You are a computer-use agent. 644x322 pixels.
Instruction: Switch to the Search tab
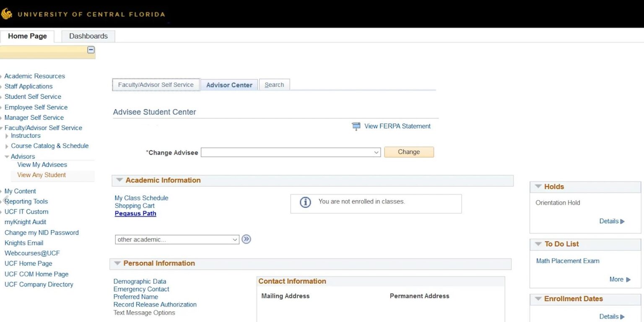click(x=274, y=84)
